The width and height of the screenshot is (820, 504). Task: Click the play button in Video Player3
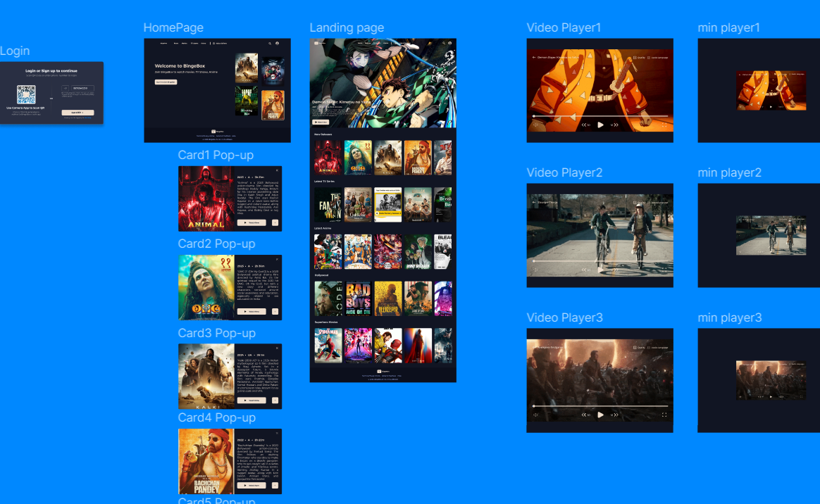coord(600,415)
